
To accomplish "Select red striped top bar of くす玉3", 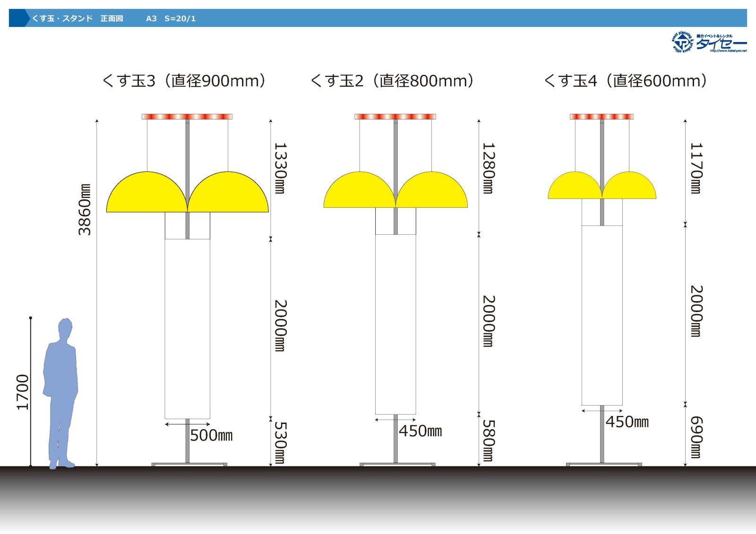I will (x=187, y=117).
